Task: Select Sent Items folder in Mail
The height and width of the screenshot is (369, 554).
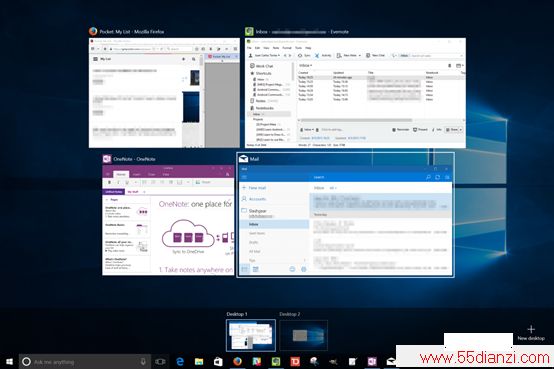Action: pyautogui.click(x=257, y=233)
